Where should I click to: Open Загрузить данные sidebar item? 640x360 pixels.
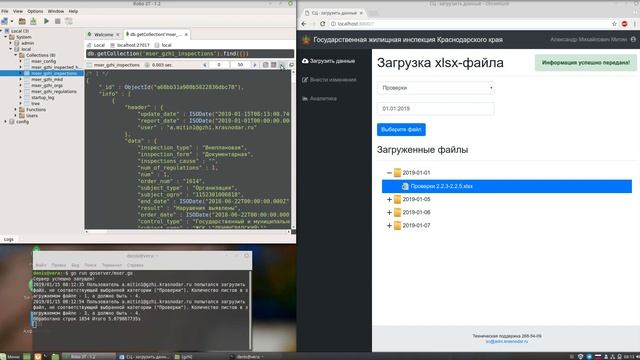click(x=329, y=61)
